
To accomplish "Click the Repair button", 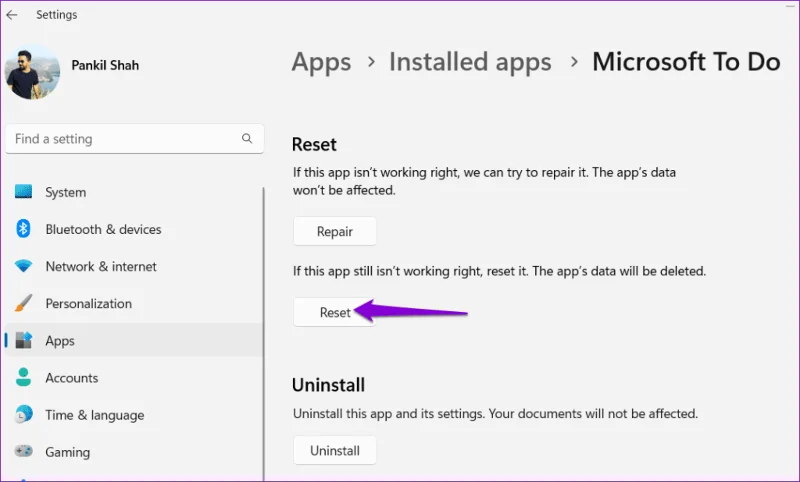I will [335, 232].
